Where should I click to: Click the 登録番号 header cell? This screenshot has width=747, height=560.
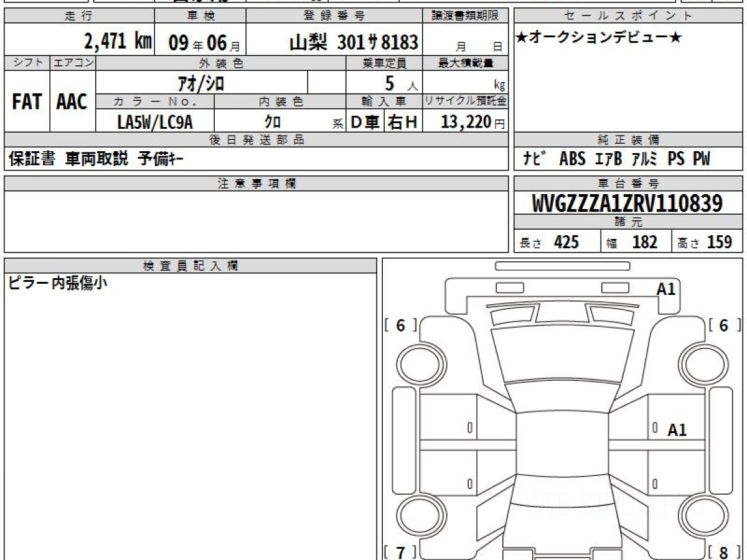(334, 16)
